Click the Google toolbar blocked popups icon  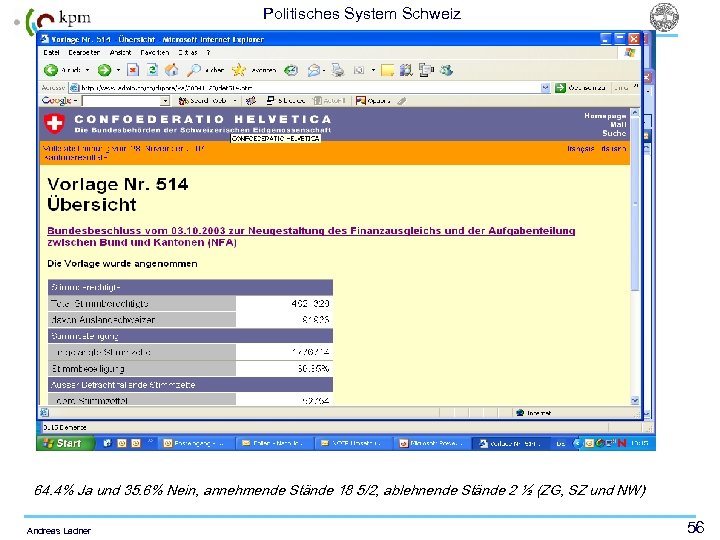[x=271, y=100]
